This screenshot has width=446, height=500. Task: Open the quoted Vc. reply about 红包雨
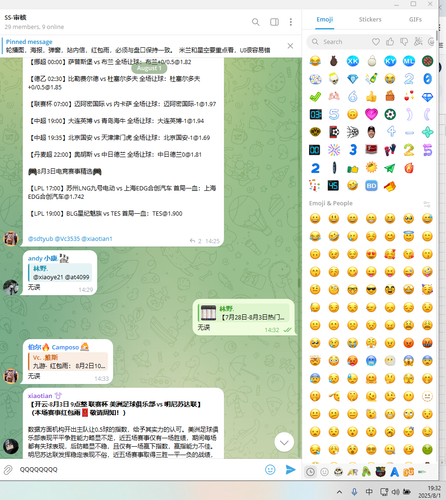[68, 362]
